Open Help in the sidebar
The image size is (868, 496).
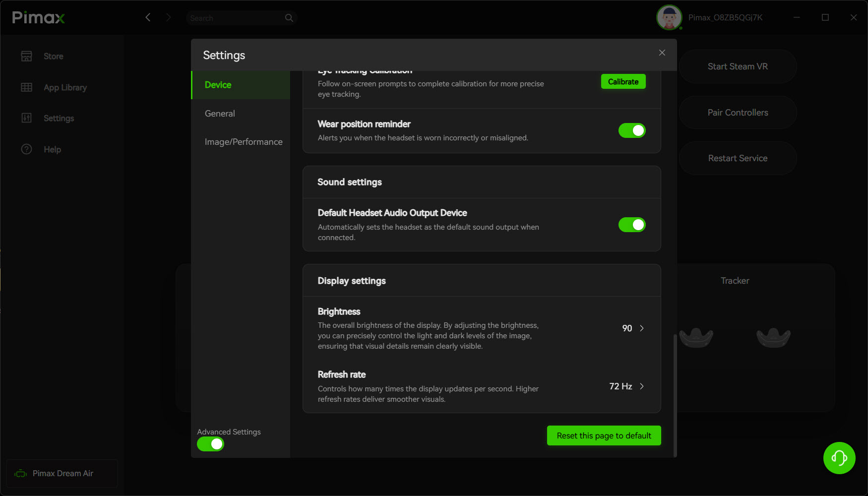point(52,149)
